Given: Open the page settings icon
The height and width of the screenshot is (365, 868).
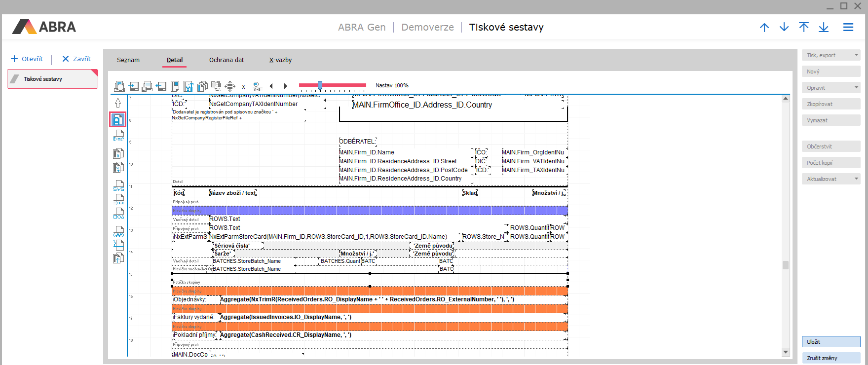Looking at the screenshot, I should pos(175,86).
